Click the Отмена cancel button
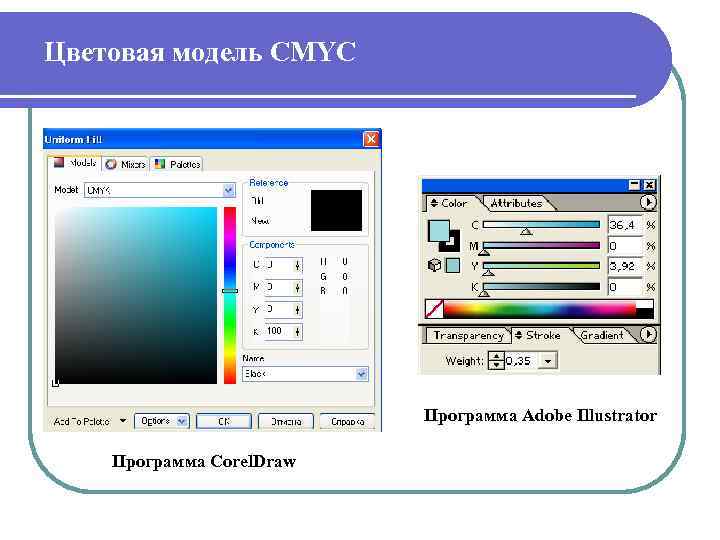The image size is (720, 540). click(286, 421)
